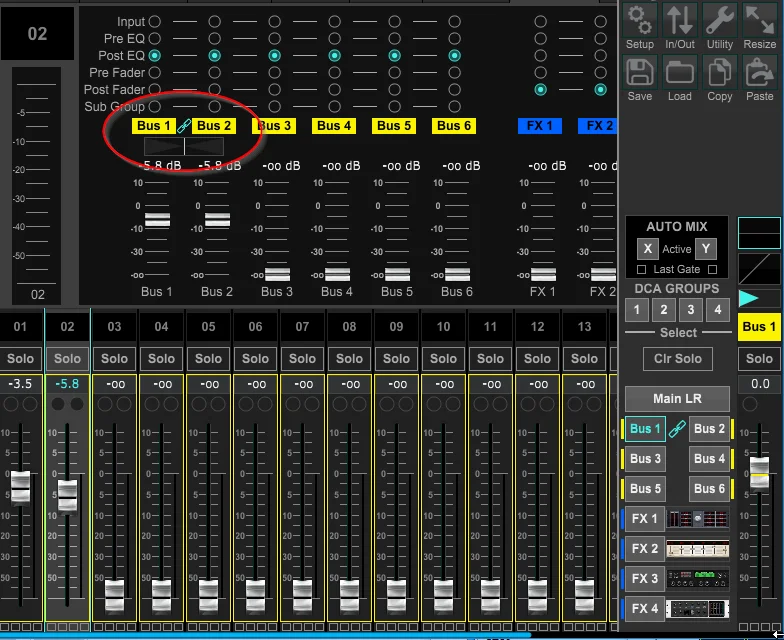Click the first mute-group square under channel 03
This screenshot has height=640, width=784.
point(98,627)
